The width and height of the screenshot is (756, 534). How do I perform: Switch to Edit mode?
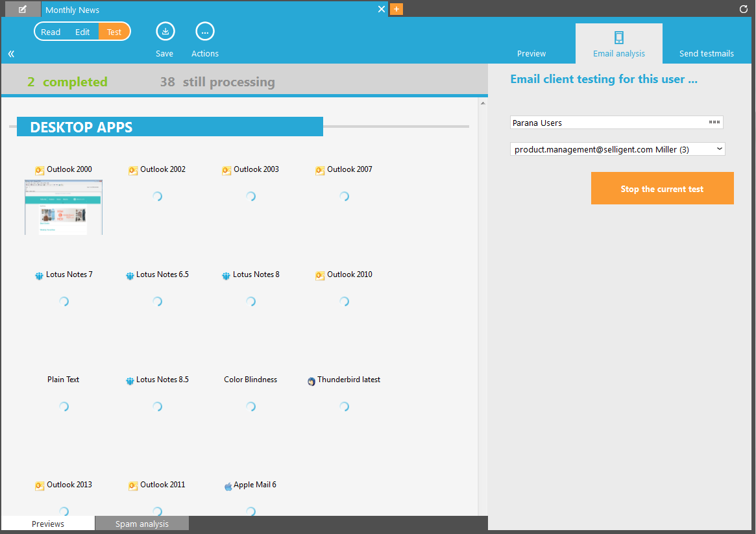pyautogui.click(x=82, y=32)
